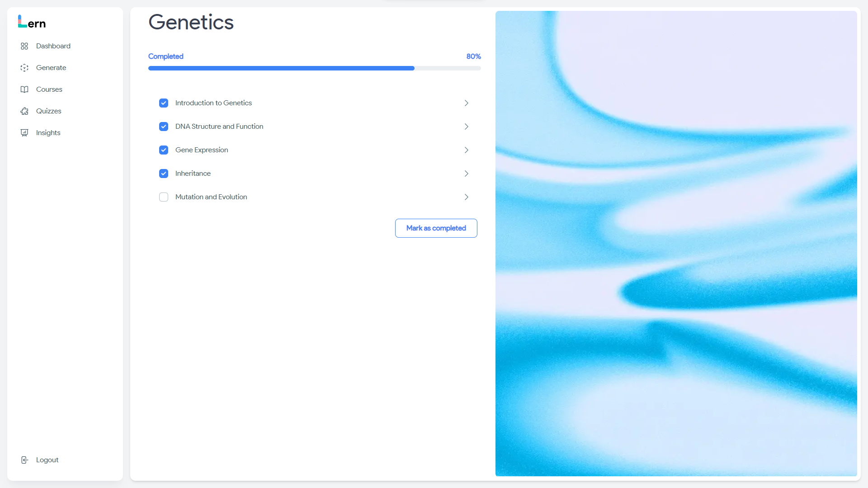Expand Introduction to Genetics chevron arrow
The height and width of the screenshot is (488, 868).
466,103
